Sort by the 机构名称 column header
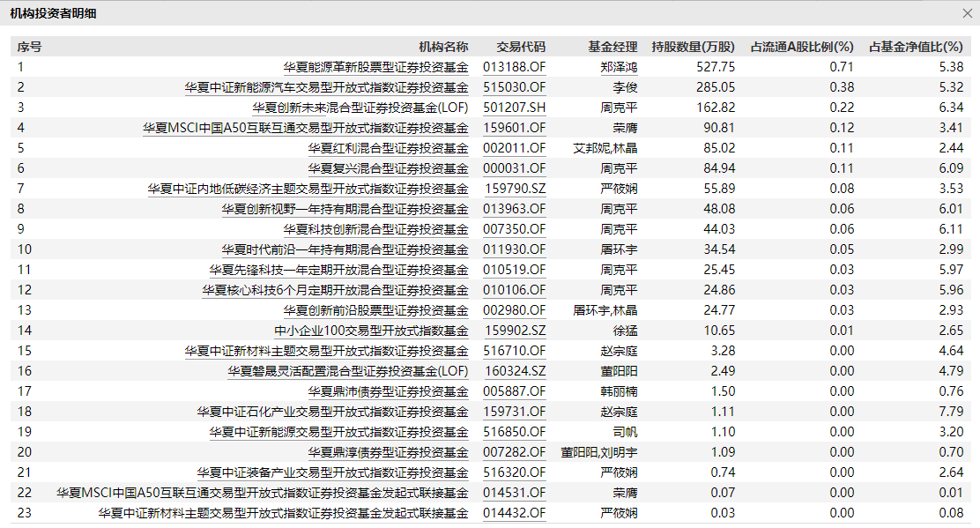The image size is (980, 528). (443, 47)
